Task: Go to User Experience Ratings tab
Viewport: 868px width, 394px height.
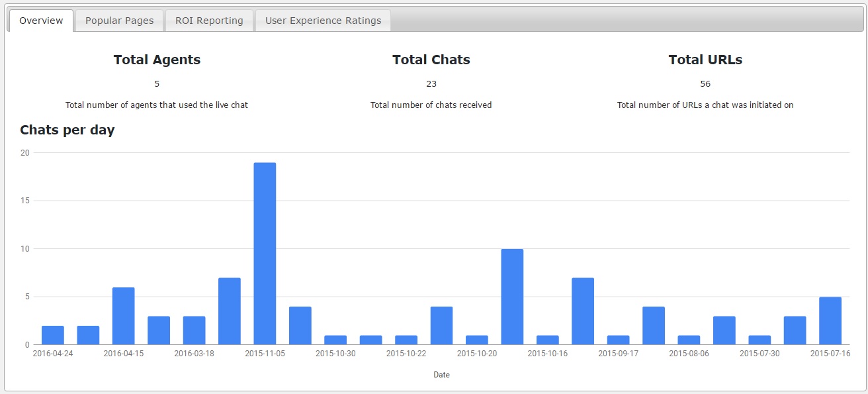Action: (x=323, y=21)
